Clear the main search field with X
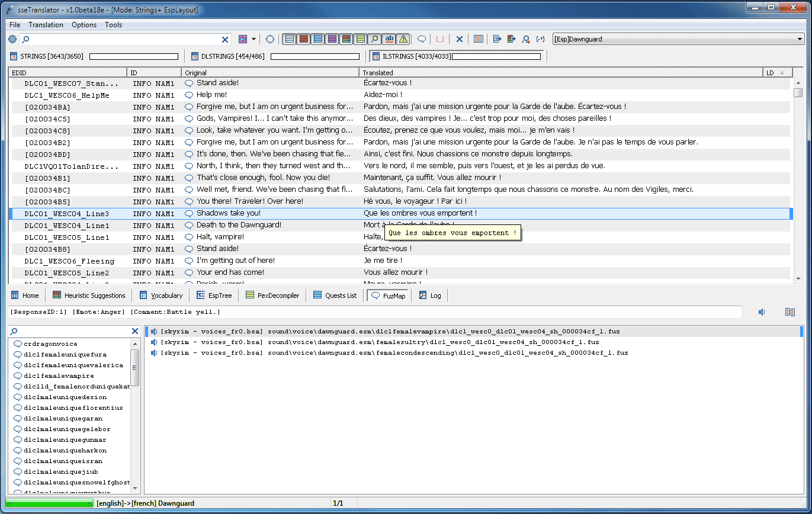The image size is (812, 514). 225,39
